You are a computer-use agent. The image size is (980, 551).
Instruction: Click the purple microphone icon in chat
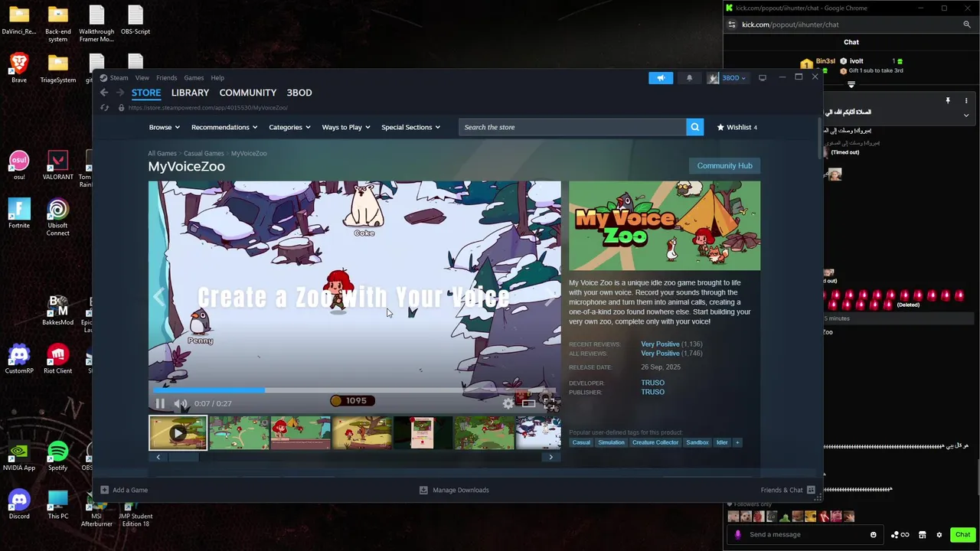[x=738, y=534]
